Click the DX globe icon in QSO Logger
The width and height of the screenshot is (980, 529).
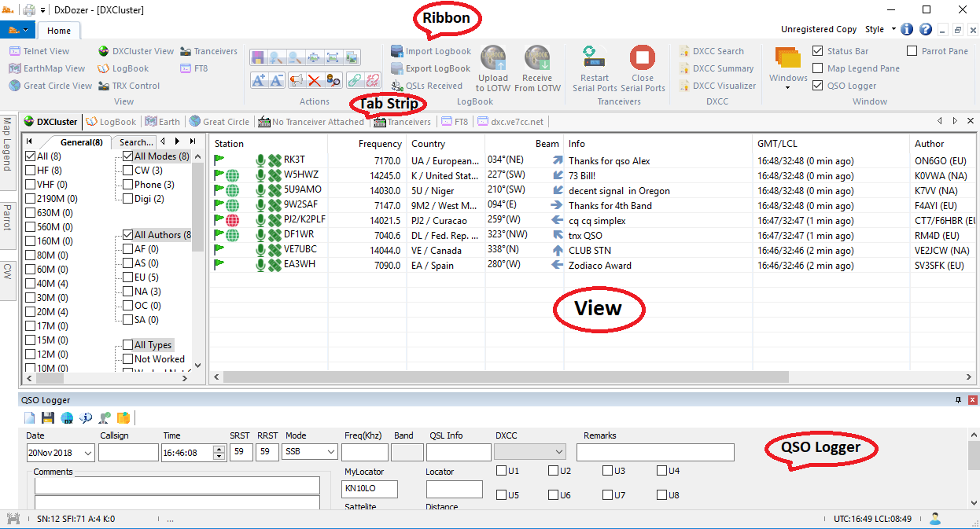pos(67,418)
